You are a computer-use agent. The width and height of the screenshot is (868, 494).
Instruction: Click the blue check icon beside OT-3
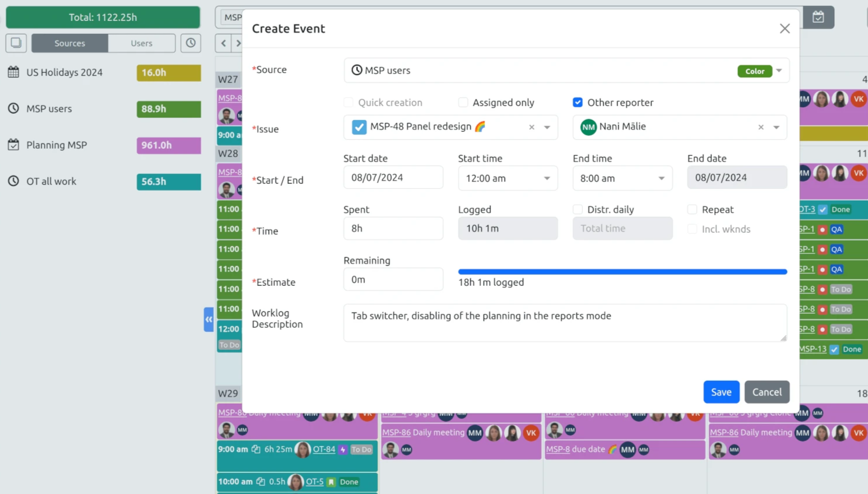click(x=823, y=209)
